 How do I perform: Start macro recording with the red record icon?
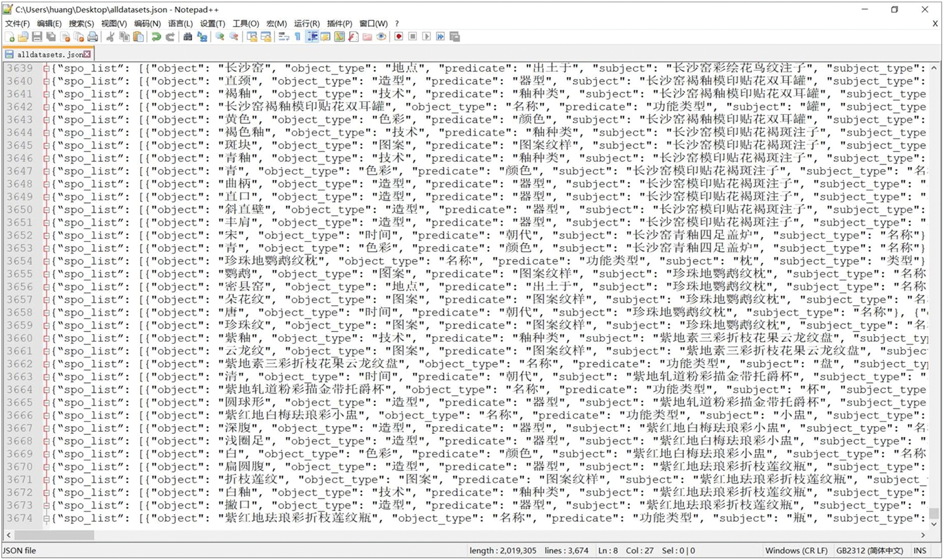point(399,37)
